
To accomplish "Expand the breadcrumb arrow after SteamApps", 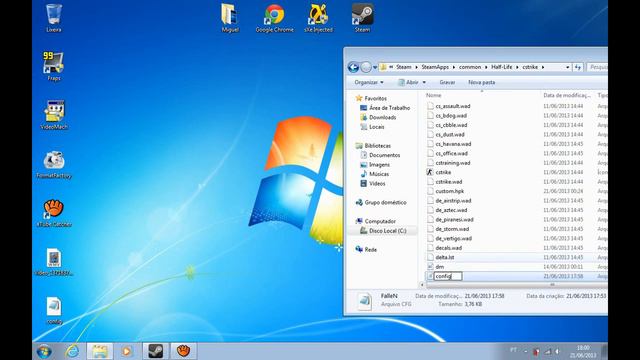I will pyautogui.click(x=453, y=67).
